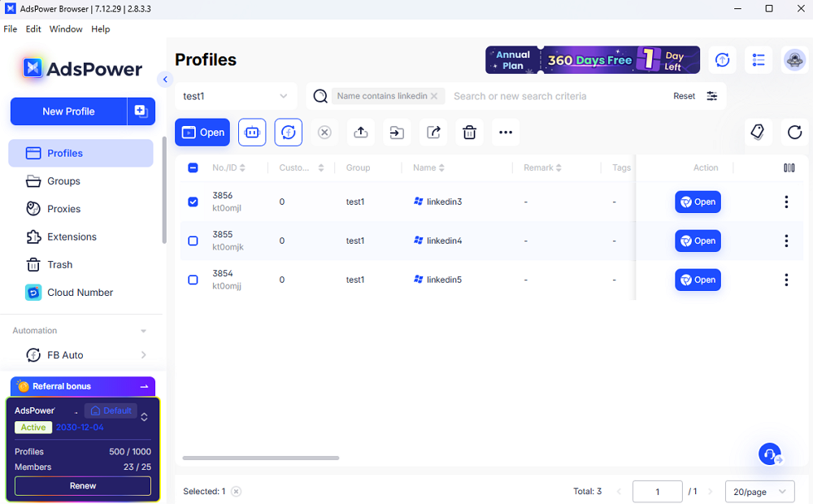Image resolution: width=813 pixels, height=504 pixels.
Task: Check the linkedin4 row checkbox
Action: click(193, 241)
